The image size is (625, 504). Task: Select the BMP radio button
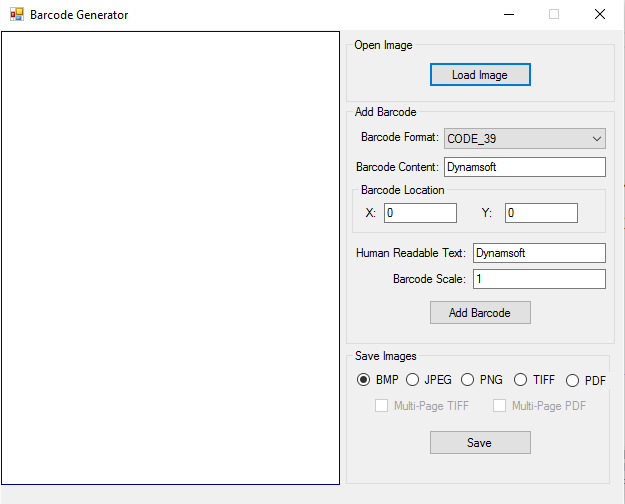(x=364, y=380)
